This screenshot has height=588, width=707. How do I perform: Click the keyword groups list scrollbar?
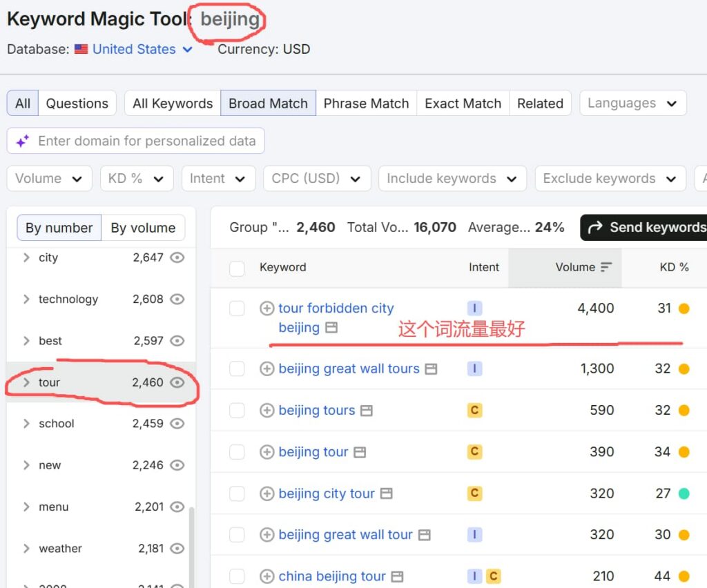tap(192, 547)
